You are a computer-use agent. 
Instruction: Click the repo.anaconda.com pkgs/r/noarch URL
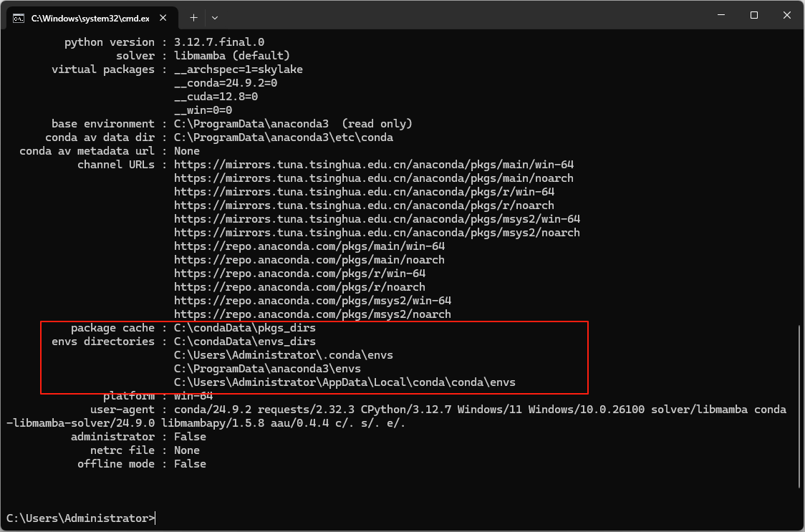pos(299,287)
